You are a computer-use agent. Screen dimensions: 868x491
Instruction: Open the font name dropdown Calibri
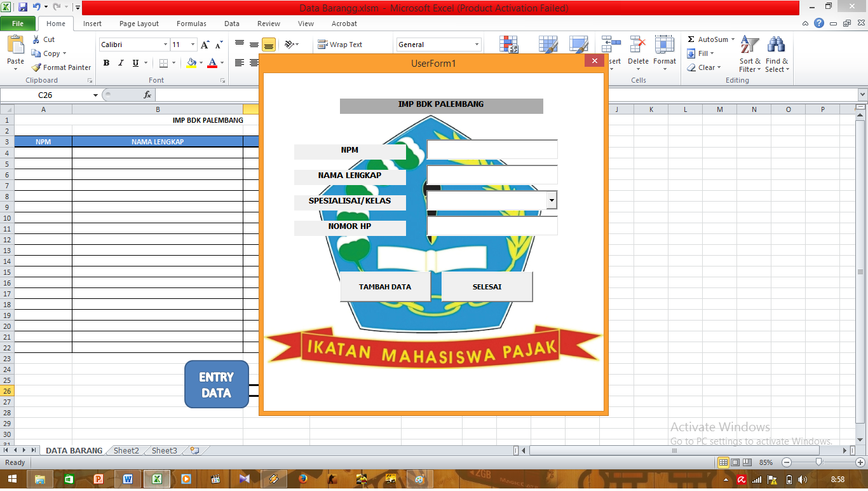pos(165,45)
